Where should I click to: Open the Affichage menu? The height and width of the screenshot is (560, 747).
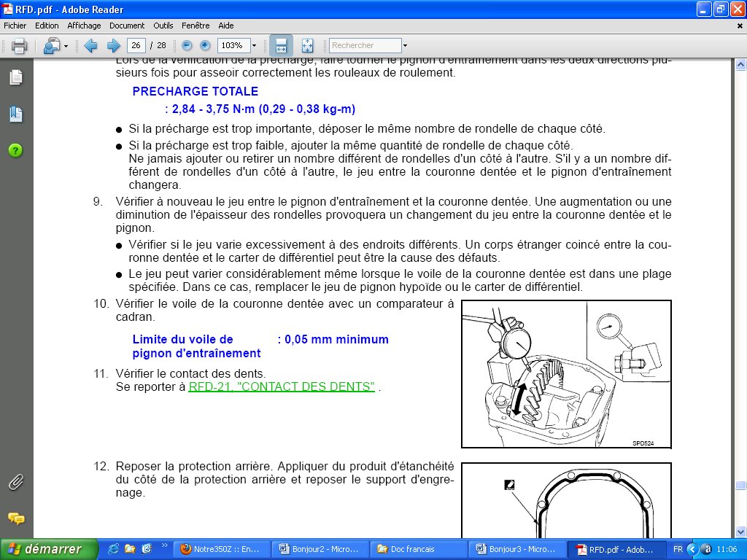point(84,26)
